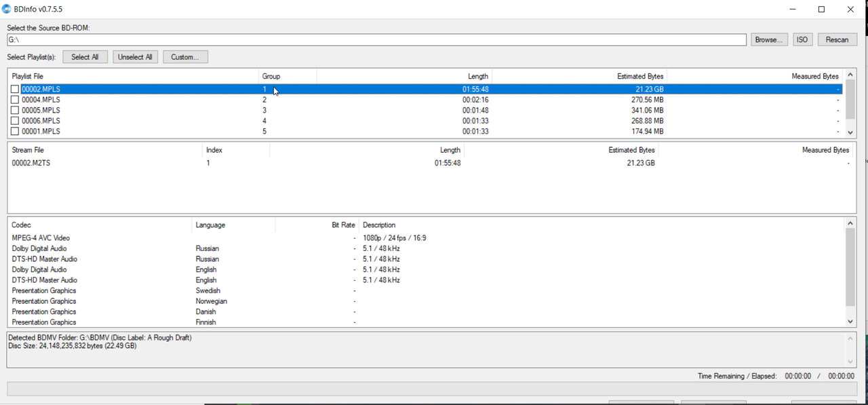Viewport: 868px width, 405px height.
Task: Click the Bit Rate column header
Action: pos(317,225)
